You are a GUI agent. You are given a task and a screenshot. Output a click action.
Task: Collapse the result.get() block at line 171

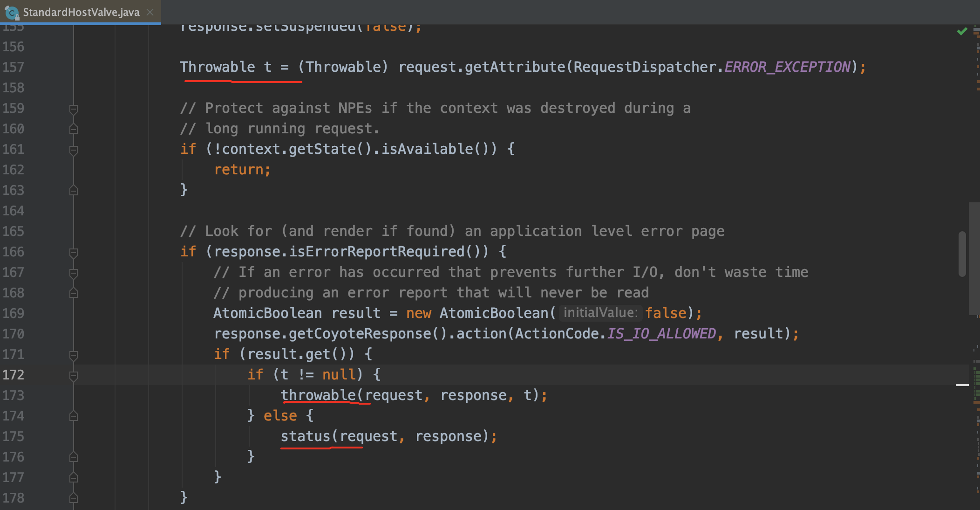(x=73, y=355)
